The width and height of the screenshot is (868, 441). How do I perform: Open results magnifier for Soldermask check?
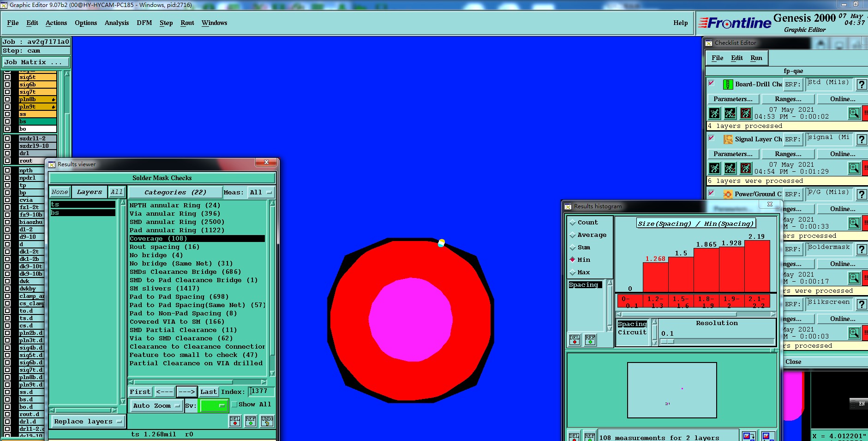click(x=854, y=278)
